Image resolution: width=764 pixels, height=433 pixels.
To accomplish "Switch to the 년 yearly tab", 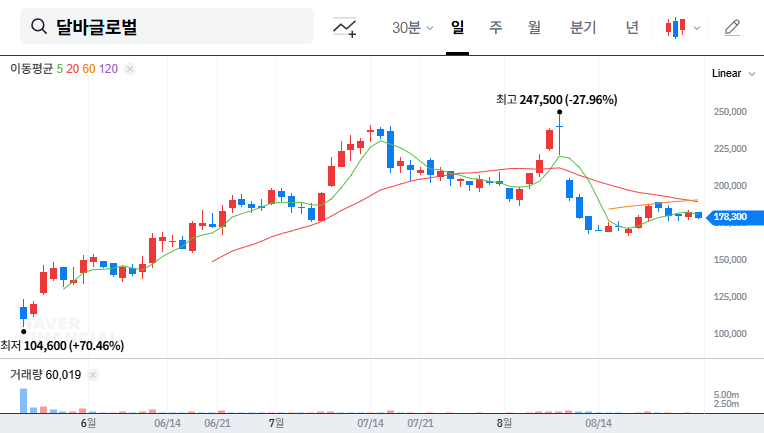I will (632, 27).
